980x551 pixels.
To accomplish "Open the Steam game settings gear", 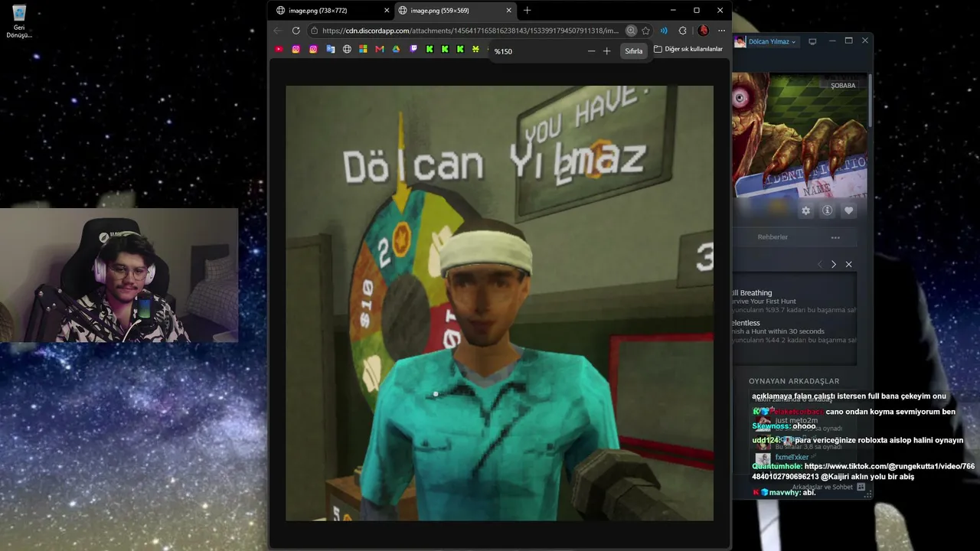I will pyautogui.click(x=805, y=210).
